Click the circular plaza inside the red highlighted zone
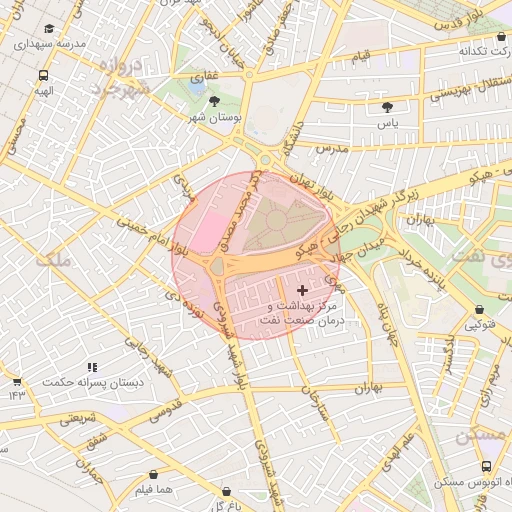The image size is (512, 512). tap(276, 220)
